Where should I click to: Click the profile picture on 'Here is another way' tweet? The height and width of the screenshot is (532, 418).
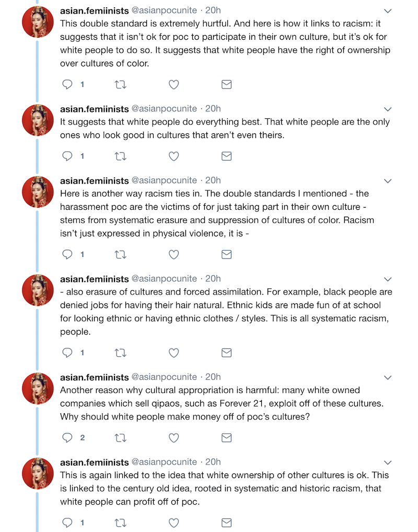(x=38, y=191)
